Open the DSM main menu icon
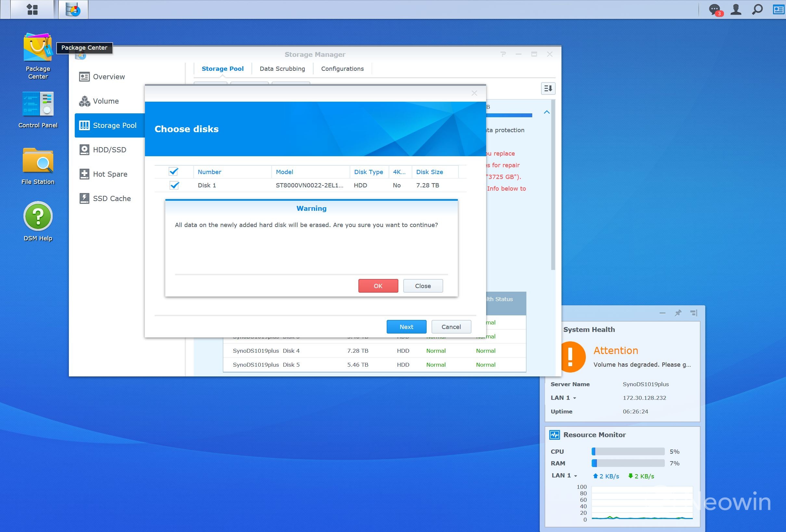Image resolution: width=786 pixels, height=532 pixels. pyautogui.click(x=32, y=9)
